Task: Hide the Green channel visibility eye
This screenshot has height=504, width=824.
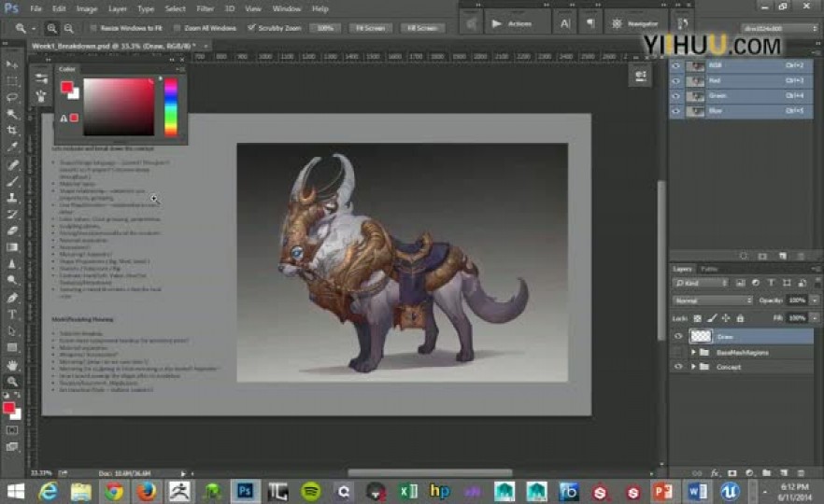Action: (676, 96)
